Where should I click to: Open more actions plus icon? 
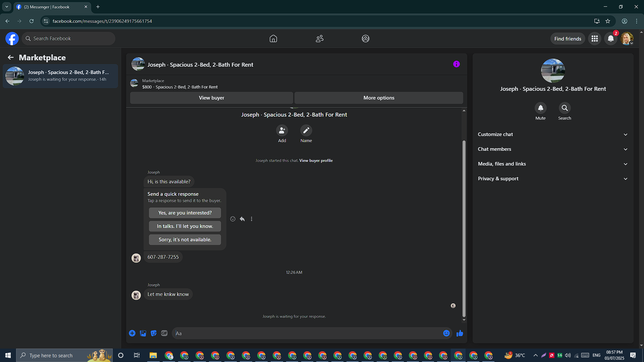click(x=132, y=333)
